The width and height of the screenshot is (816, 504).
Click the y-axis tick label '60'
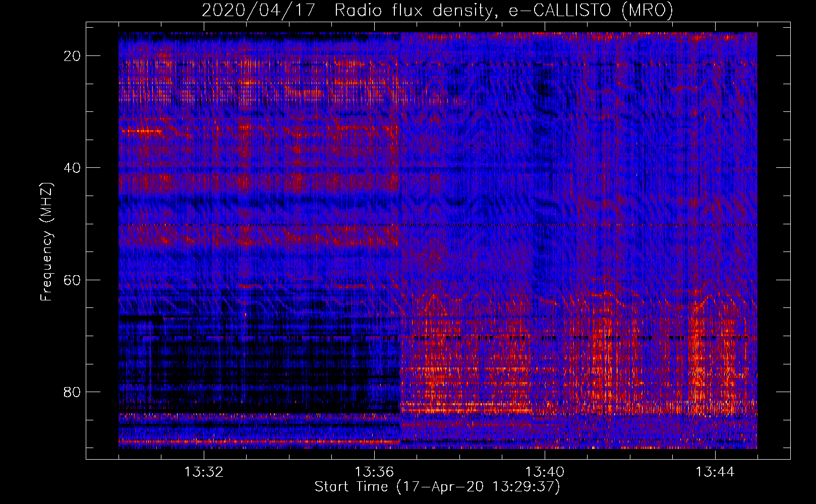(73, 280)
